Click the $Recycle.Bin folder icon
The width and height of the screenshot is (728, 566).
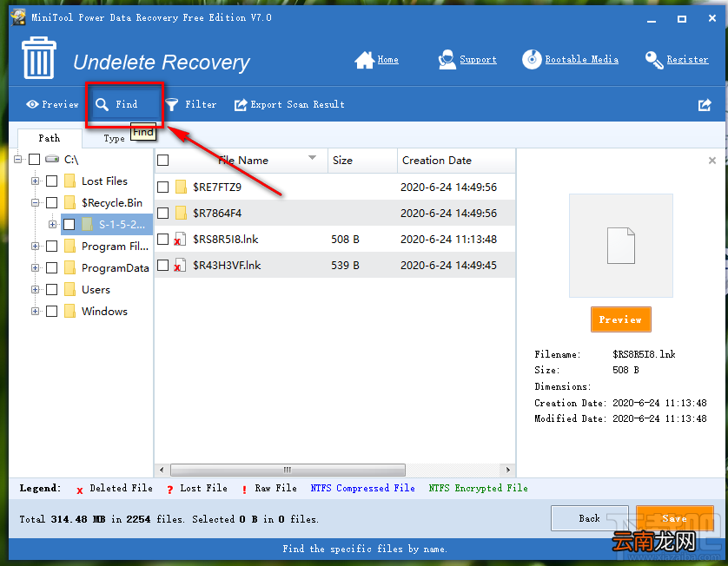[69, 202]
